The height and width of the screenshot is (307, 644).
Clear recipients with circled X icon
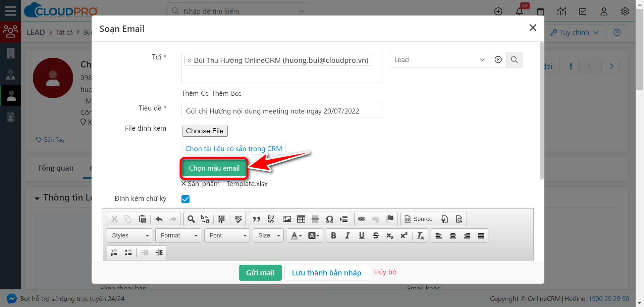coord(498,60)
